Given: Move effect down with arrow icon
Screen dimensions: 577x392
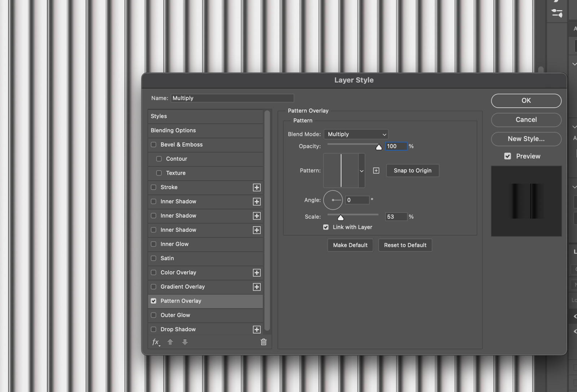Looking at the screenshot, I should tap(185, 342).
